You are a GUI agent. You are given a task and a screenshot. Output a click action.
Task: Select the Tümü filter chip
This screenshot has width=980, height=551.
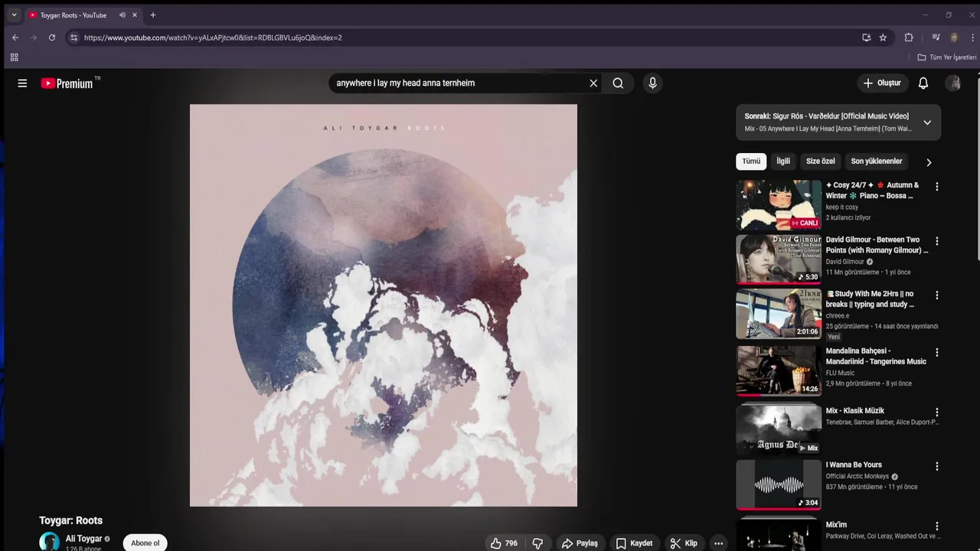click(751, 161)
